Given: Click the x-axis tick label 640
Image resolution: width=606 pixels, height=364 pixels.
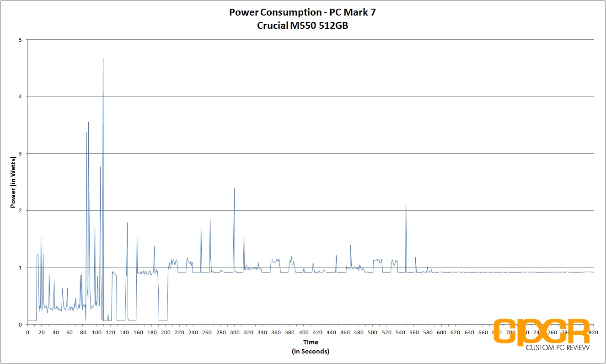Looking at the screenshot, I should coord(469,332).
